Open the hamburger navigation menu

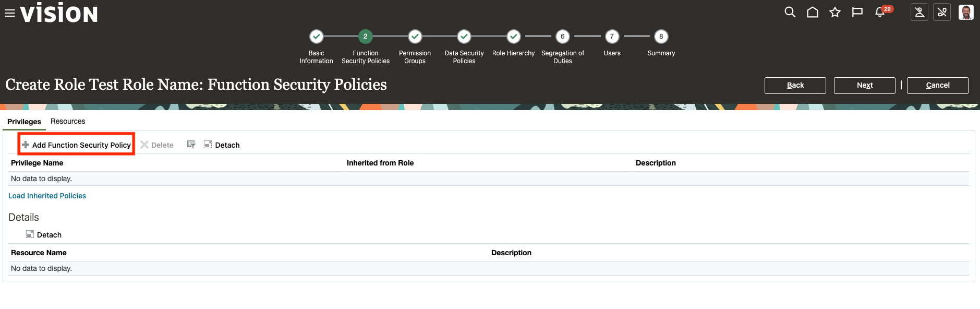pos(10,13)
